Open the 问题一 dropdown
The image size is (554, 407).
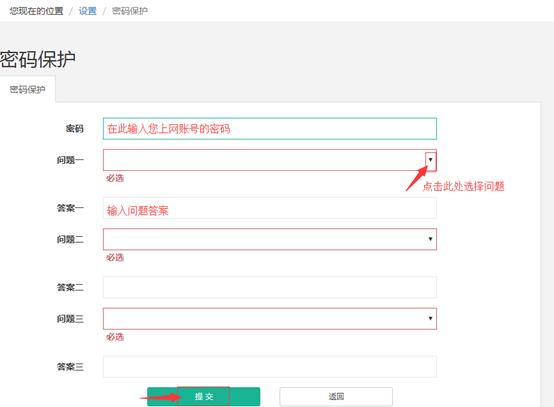270,160
